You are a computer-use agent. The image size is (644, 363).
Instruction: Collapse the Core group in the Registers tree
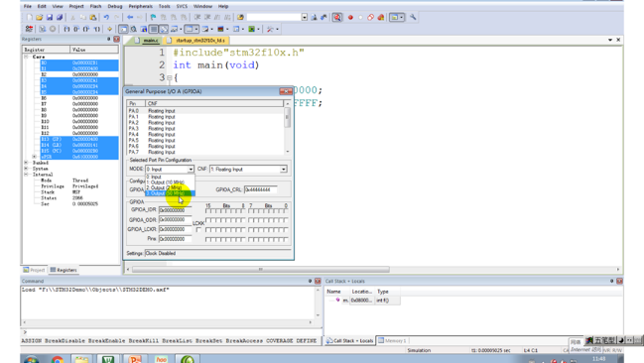point(26,57)
